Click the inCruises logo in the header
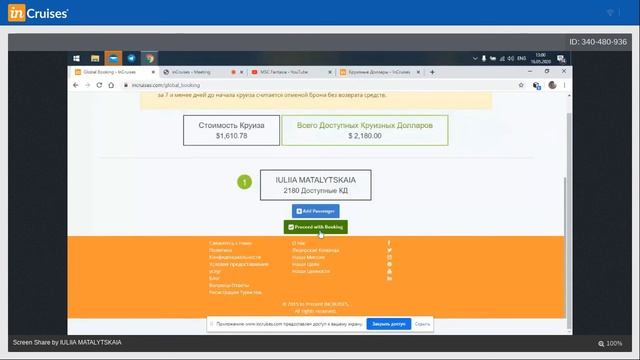The image size is (640, 360). click(38, 13)
